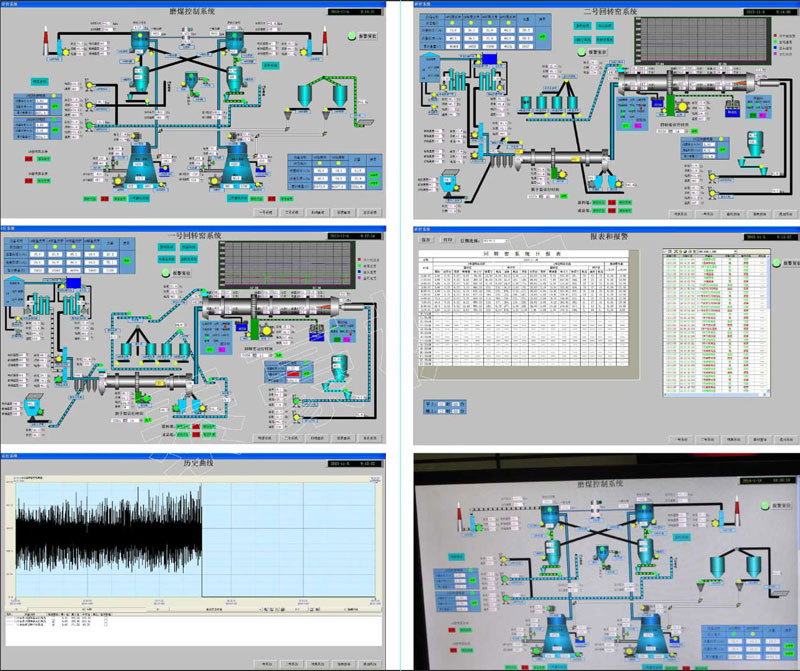Click the 打印 button in 报表和报警 screen

pos(447,241)
